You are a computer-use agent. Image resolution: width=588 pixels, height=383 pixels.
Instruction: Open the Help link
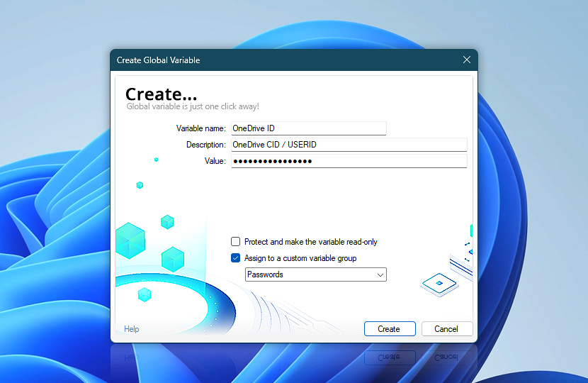click(x=132, y=329)
